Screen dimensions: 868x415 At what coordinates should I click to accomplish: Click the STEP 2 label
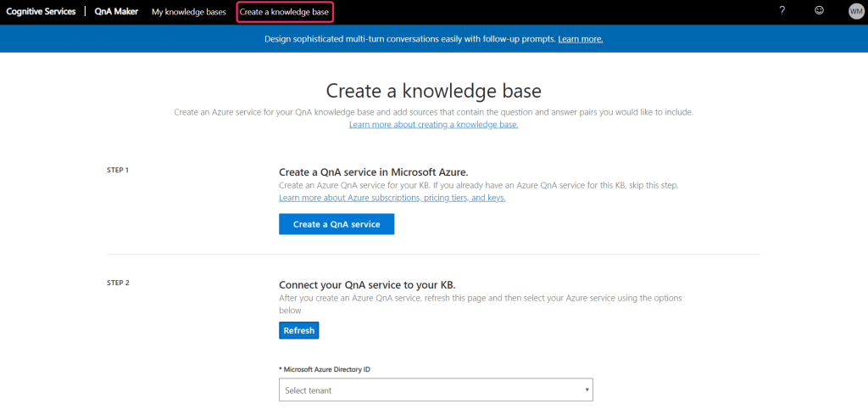coord(118,283)
